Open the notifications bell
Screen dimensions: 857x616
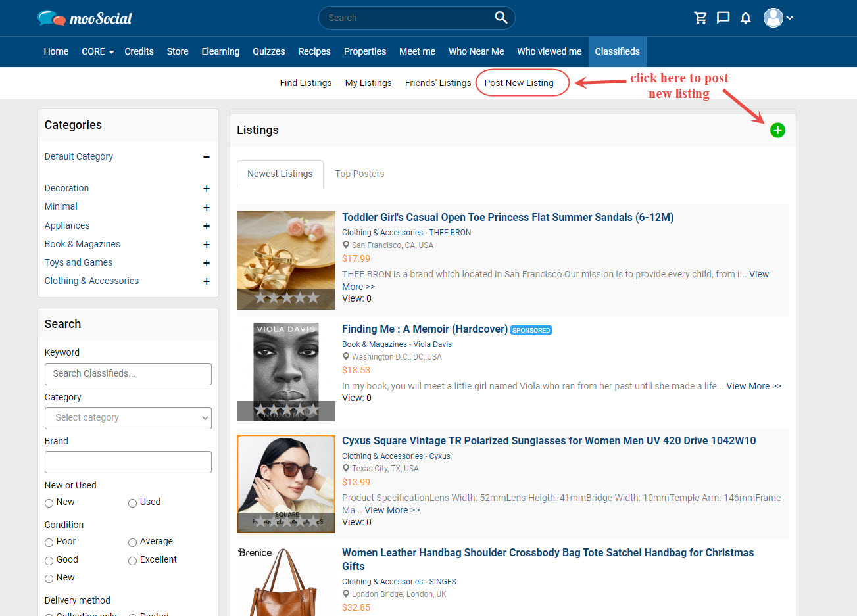coord(745,18)
